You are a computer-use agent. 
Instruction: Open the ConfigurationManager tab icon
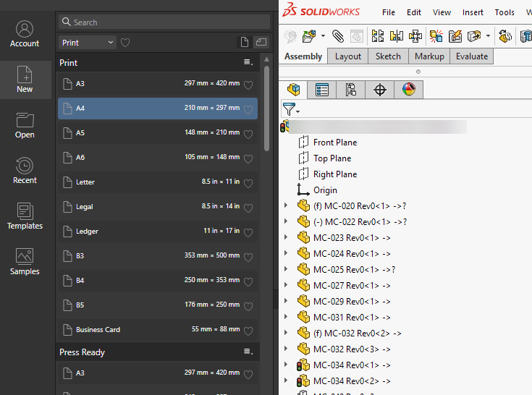351,90
